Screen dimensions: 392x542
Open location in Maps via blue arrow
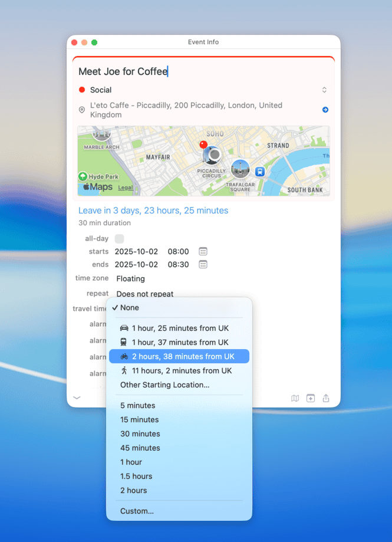[x=325, y=110]
